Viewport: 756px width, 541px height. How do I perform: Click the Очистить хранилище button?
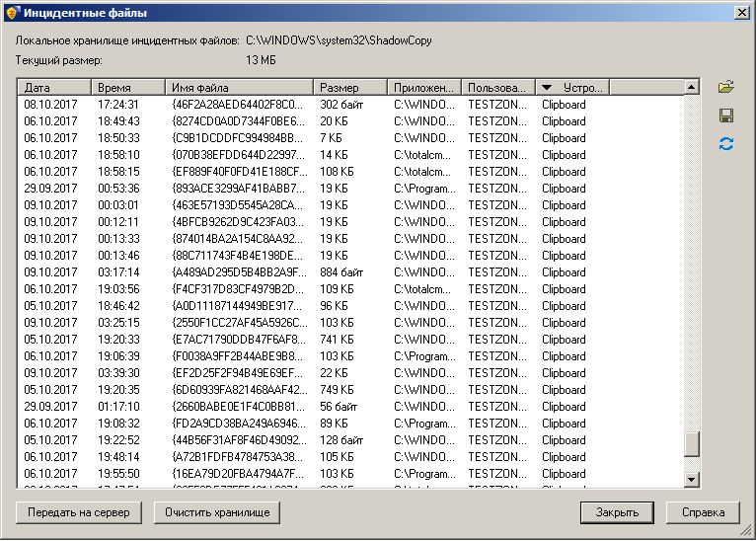click(217, 512)
